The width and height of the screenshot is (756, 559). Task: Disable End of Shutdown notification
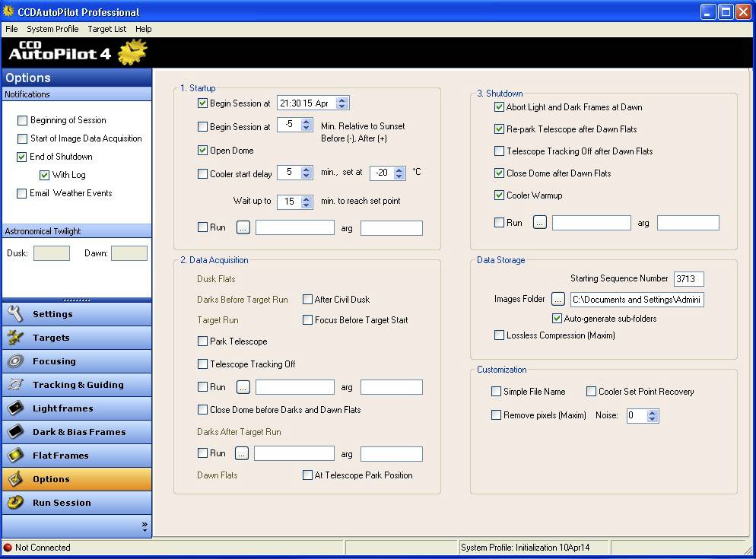(x=22, y=157)
